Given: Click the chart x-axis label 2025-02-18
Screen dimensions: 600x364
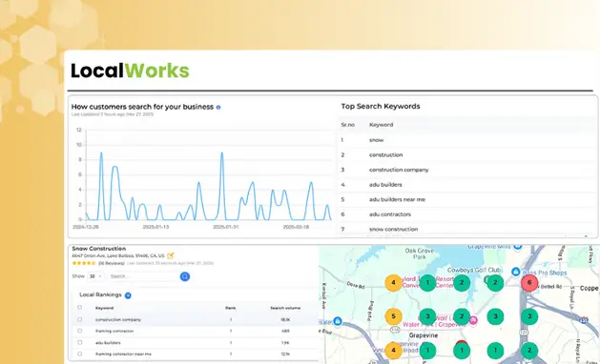Looking at the screenshot, I should click(296, 227).
